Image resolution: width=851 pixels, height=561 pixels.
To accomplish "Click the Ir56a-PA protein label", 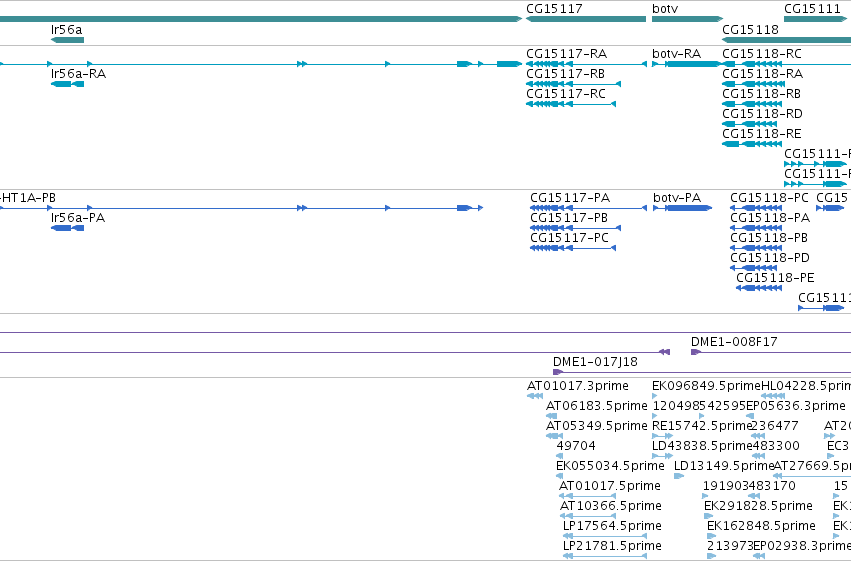I will click(78, 218).
